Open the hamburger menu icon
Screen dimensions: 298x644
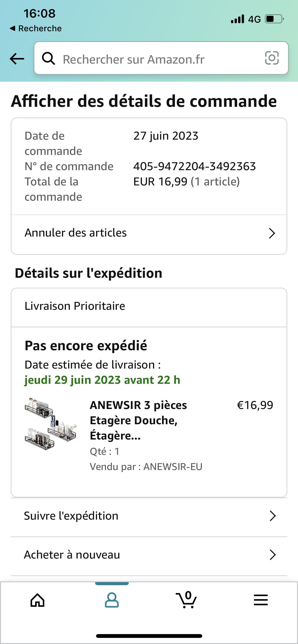(x=261, y=600)
